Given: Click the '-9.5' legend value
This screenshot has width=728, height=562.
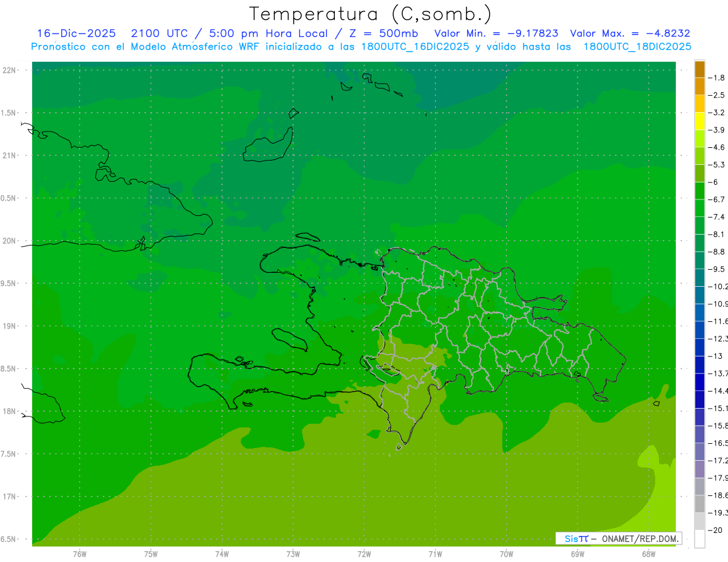Looking at the screenshot, I should [716, 269].
